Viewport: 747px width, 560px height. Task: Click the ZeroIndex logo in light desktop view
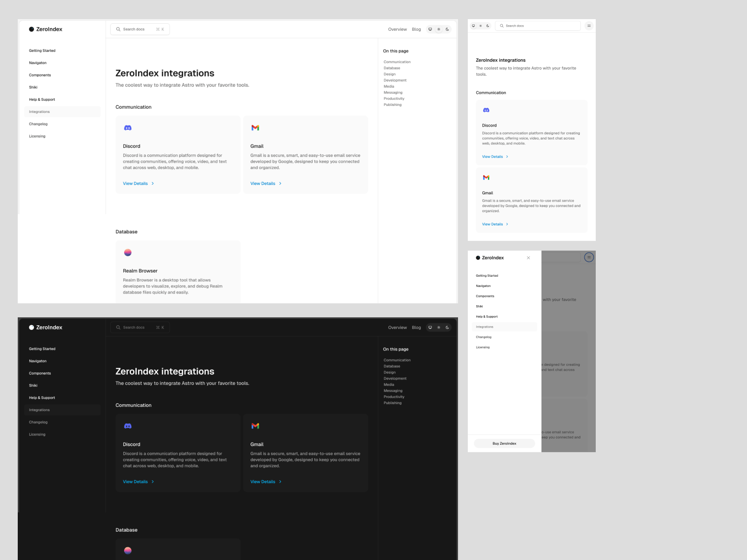click(45, 29)
